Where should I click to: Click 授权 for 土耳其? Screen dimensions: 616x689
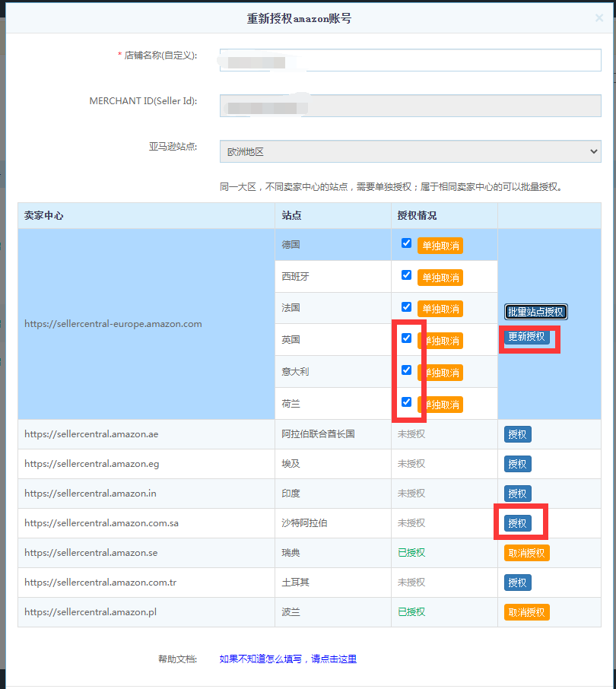point(517,583)
